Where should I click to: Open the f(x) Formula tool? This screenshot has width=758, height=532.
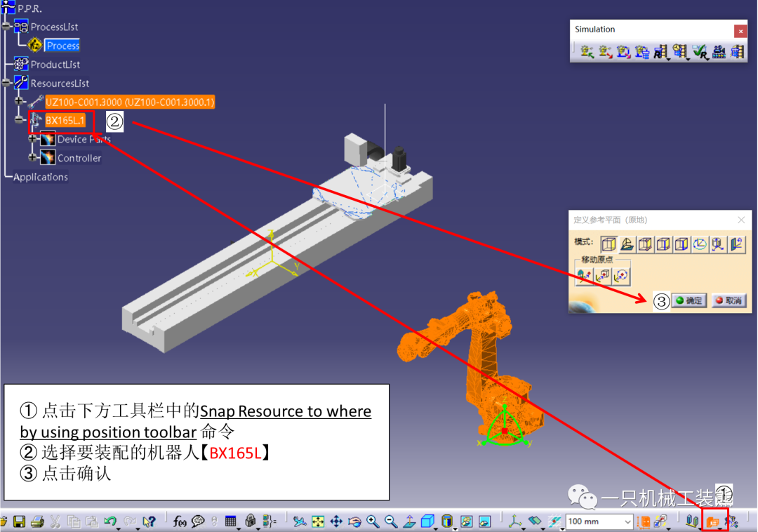[x=180, y=521]
